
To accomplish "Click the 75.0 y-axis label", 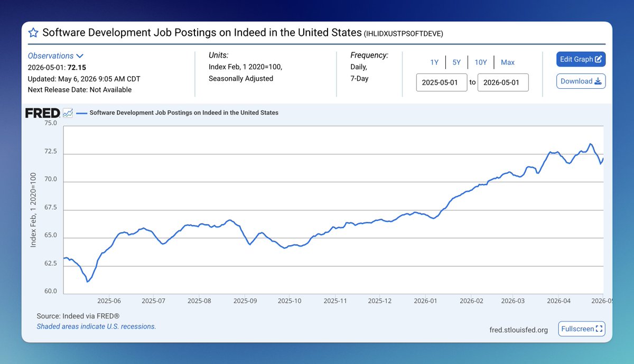I will pos(50,123).
